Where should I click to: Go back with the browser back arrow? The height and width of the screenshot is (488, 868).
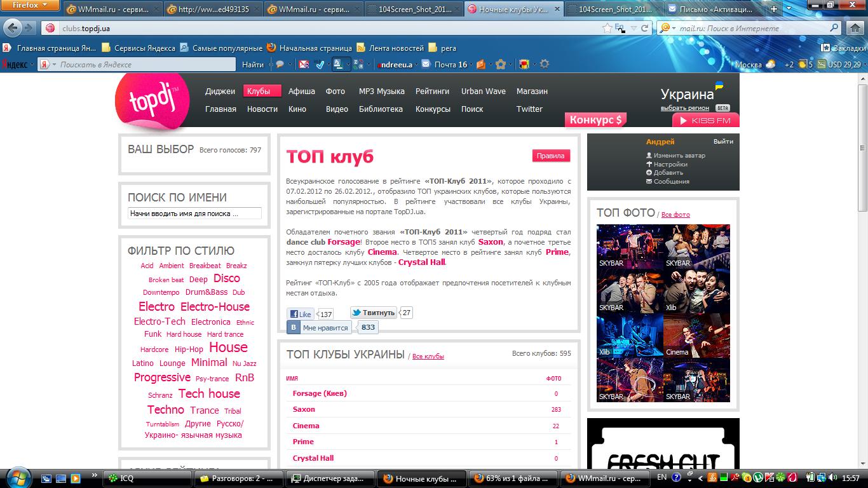tap(13, 28)
